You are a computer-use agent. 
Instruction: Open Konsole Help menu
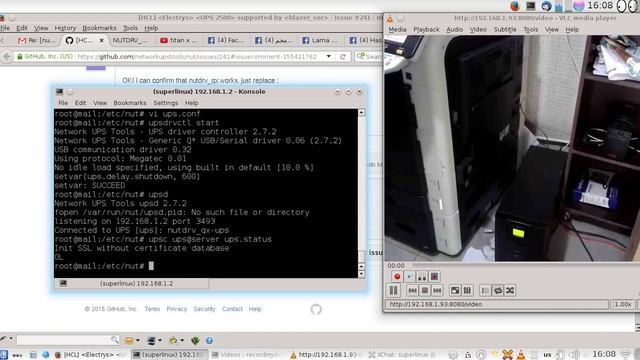(x=191, y=103)
